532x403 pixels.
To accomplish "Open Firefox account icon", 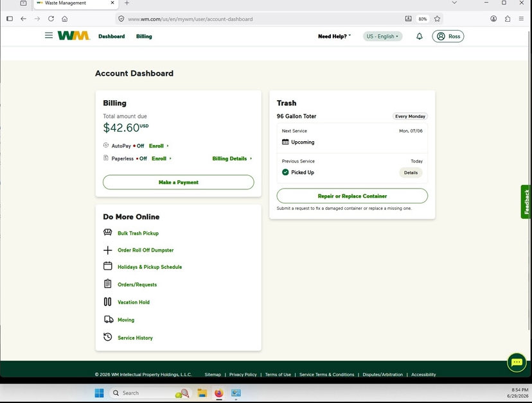I will 493,19.
